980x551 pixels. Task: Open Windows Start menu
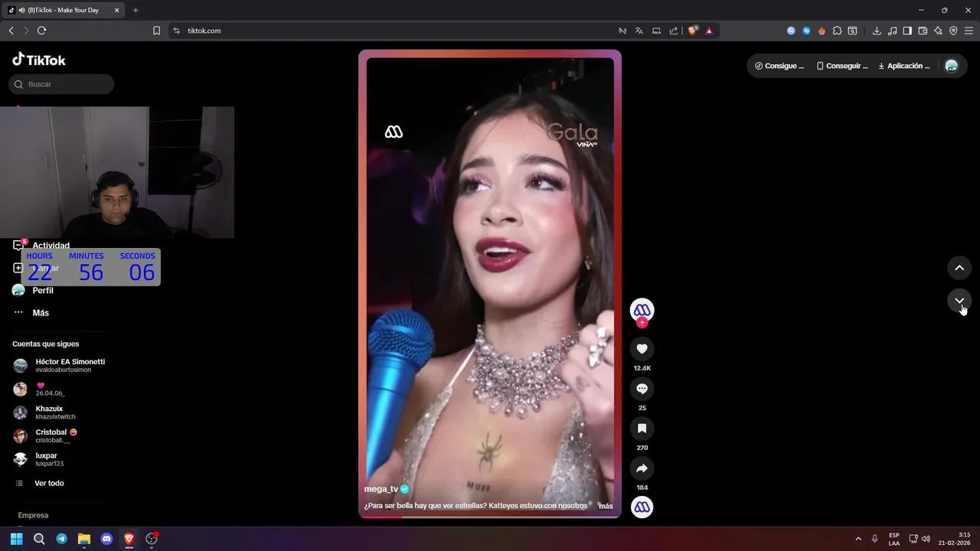[x=16, y=539]
